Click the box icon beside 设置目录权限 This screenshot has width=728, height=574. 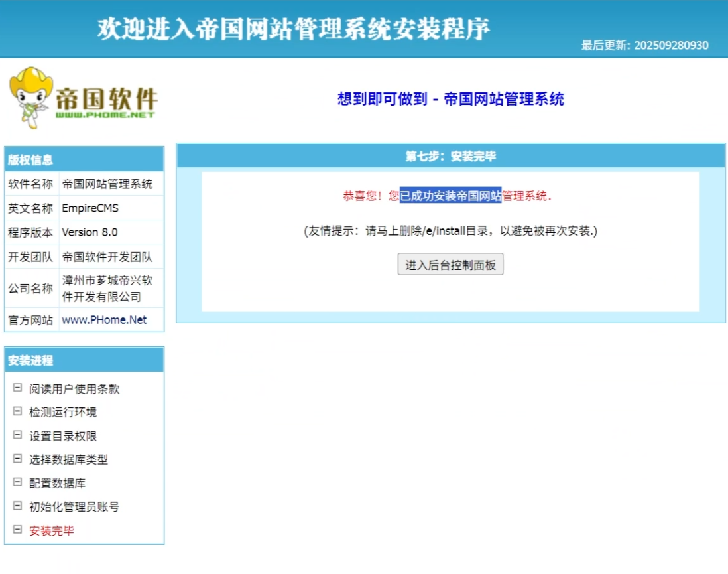click(17, 435)
